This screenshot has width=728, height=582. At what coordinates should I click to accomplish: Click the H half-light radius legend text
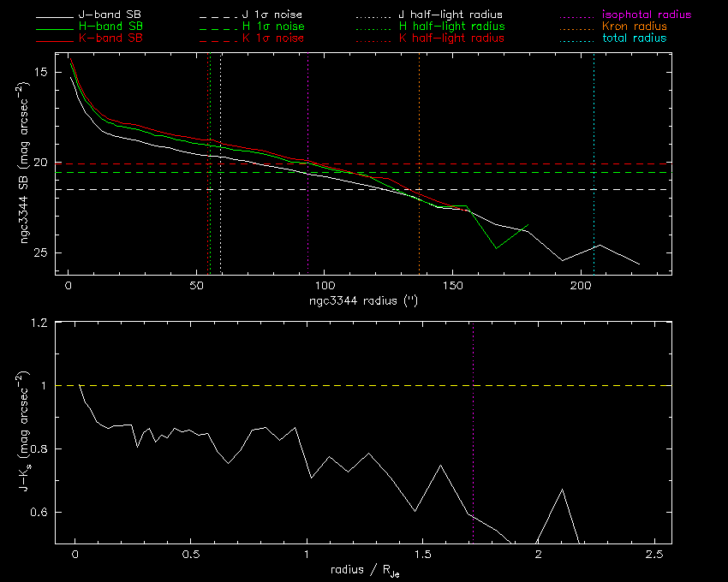point(451,27)
